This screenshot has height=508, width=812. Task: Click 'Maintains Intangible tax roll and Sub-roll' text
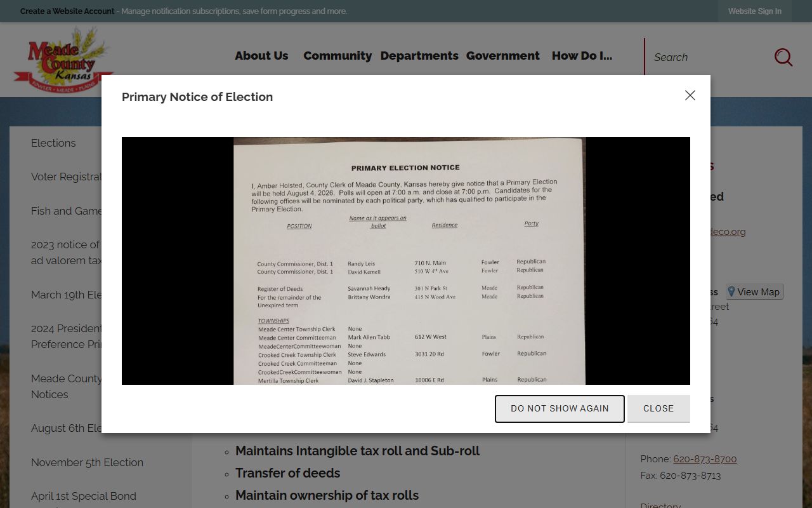tap(357, 451)
